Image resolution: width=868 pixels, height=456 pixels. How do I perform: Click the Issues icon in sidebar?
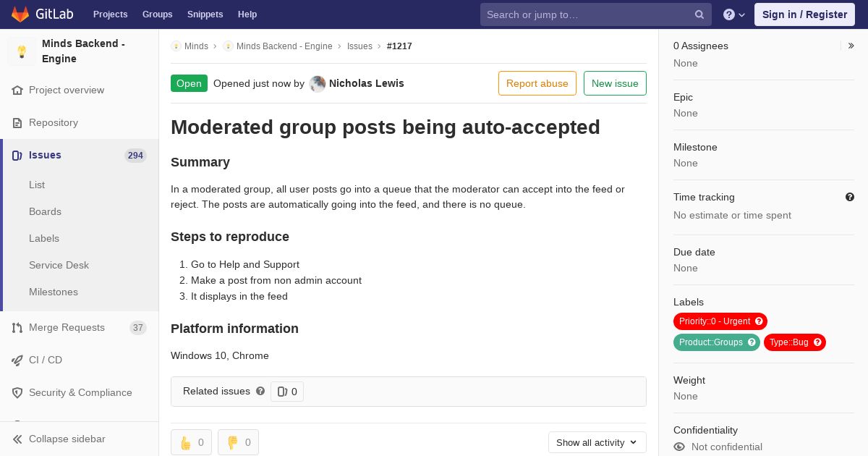coord(17,156)
